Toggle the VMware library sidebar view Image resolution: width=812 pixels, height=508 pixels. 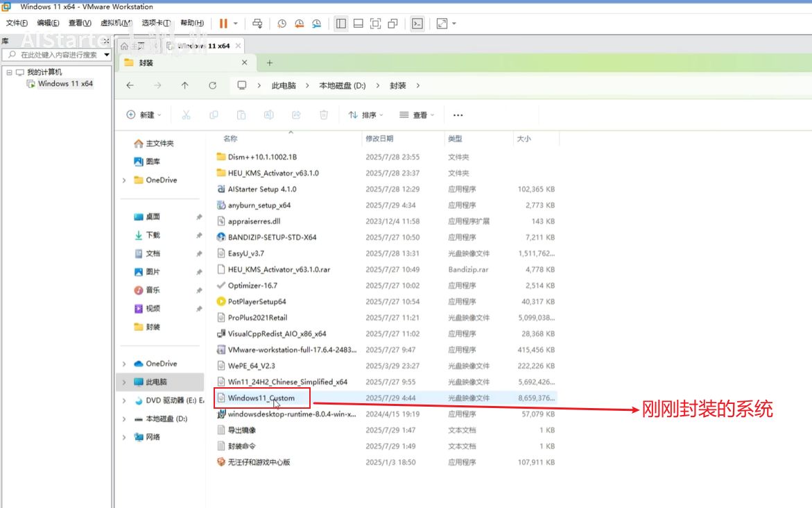341,24
